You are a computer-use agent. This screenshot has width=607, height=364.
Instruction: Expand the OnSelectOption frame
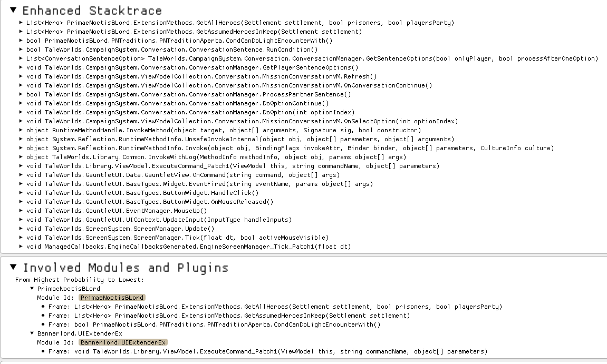coord(21,121)
